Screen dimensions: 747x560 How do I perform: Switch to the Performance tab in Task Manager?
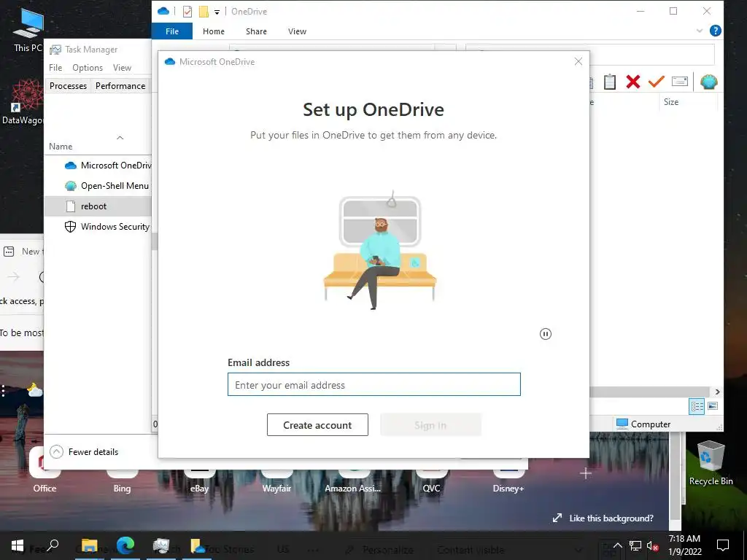pos(120,86)
